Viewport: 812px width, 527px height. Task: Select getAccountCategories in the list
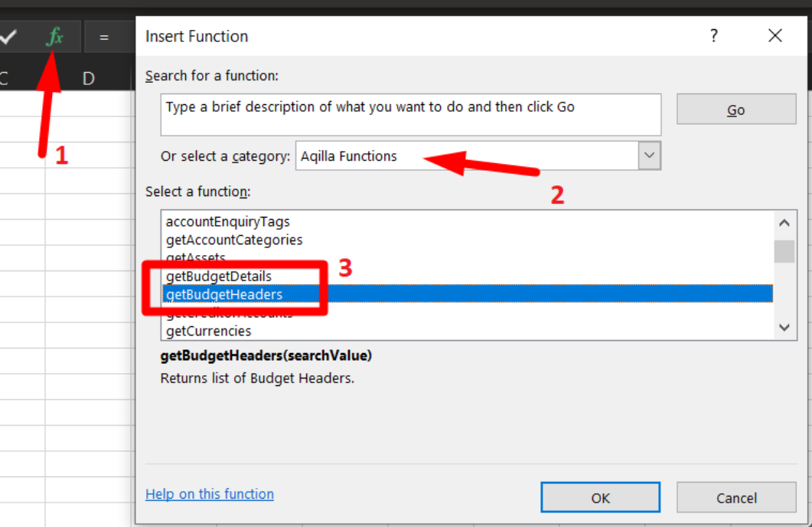point(234,240)
